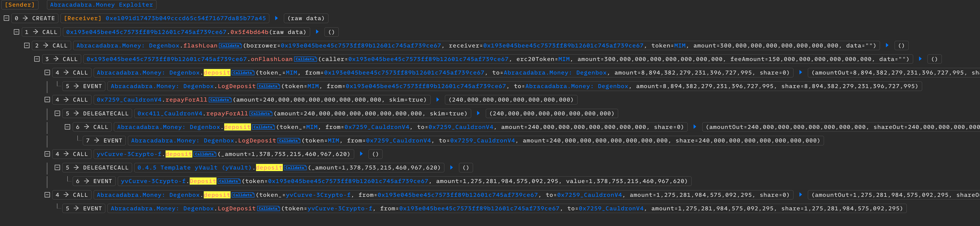Click Calldata badge on 0x7259_CauldronV4.repayForAll call
The height and width of the screenshot is (226, 980).
pos(220,100)
